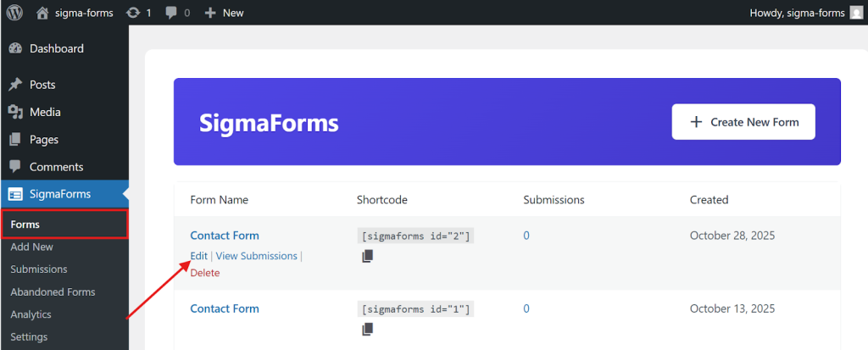
Task: Open Abandoned Forms submenu item
Action: coord(53,292)
